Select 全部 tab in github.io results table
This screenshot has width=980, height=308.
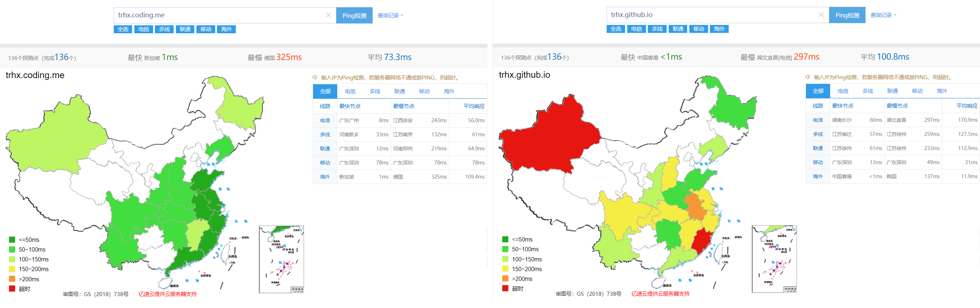(818, 91)
